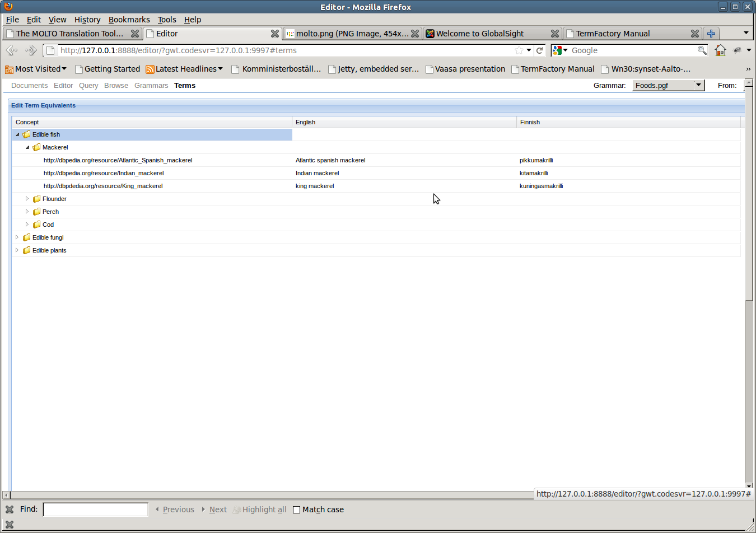Close the TermFactory Manual tab
The height and width of the screenshot is (533, 756).
pos(695,34)
